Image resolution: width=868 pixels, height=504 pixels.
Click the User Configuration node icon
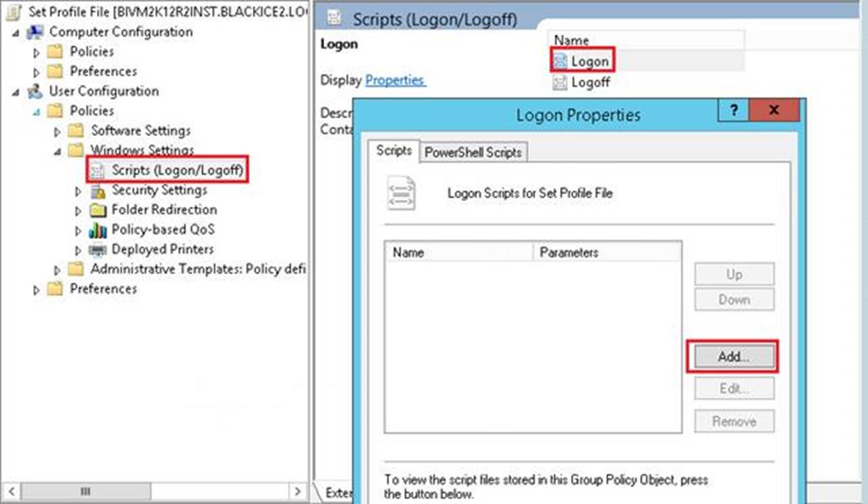point(35,91)
